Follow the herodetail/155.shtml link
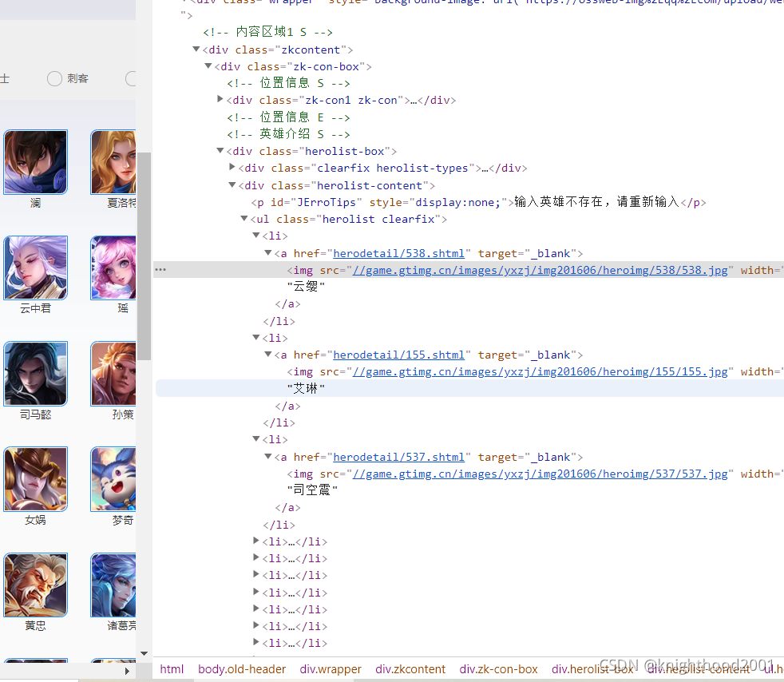Image resolution: width=784 pixels, height=682 pixels. click(x=398, y=355)
